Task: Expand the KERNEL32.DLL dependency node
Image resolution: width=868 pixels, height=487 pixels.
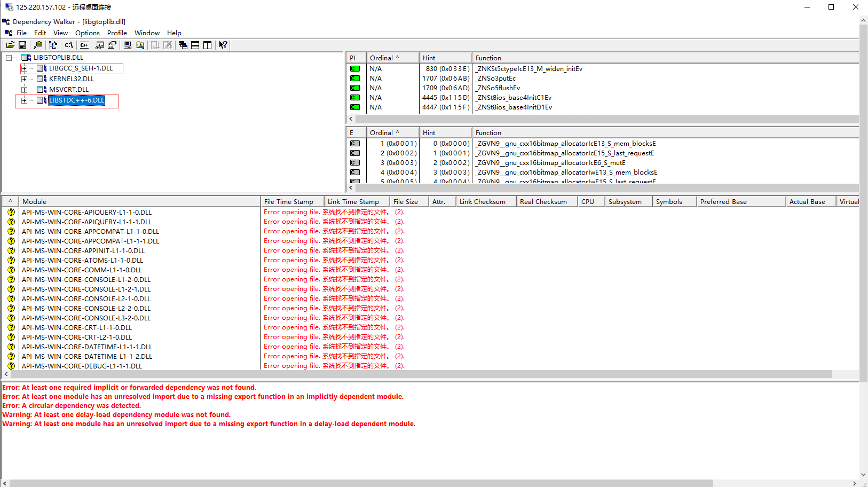Action: [x=25, y=78]
